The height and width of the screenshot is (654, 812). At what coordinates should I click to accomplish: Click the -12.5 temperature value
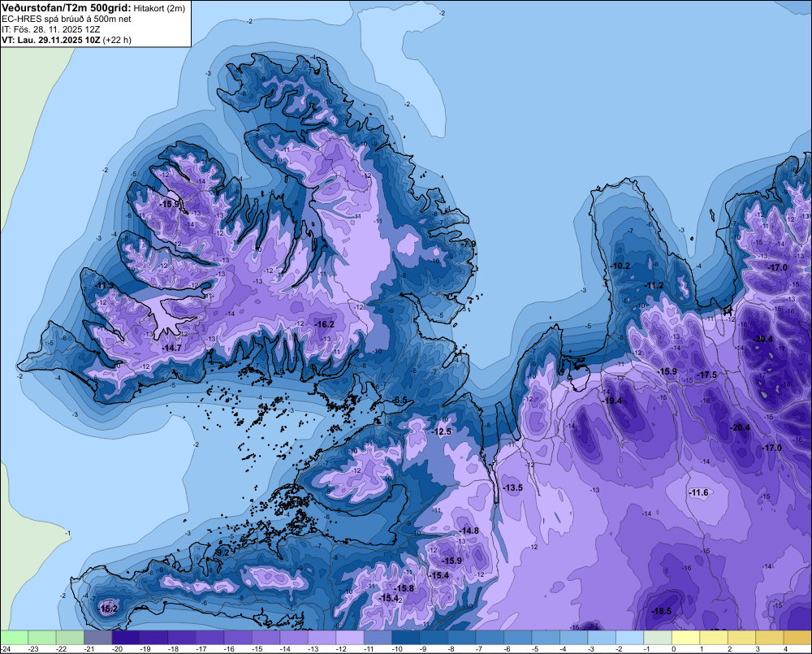(x=442, y=431)
